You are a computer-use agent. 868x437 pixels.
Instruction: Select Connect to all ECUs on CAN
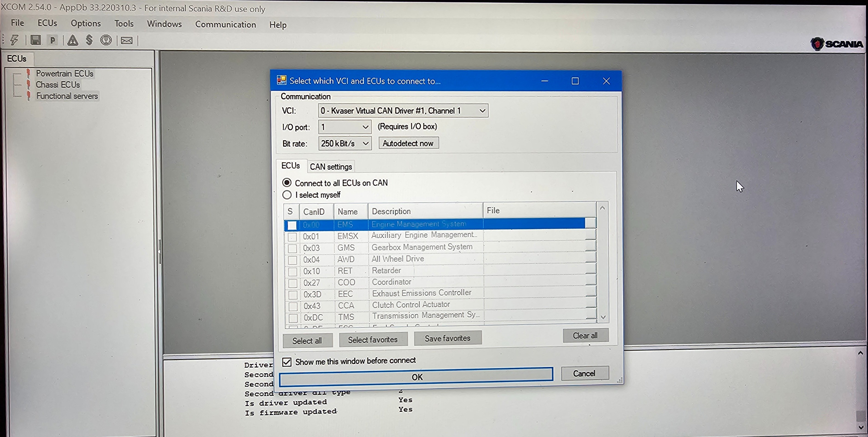(287, 183)
